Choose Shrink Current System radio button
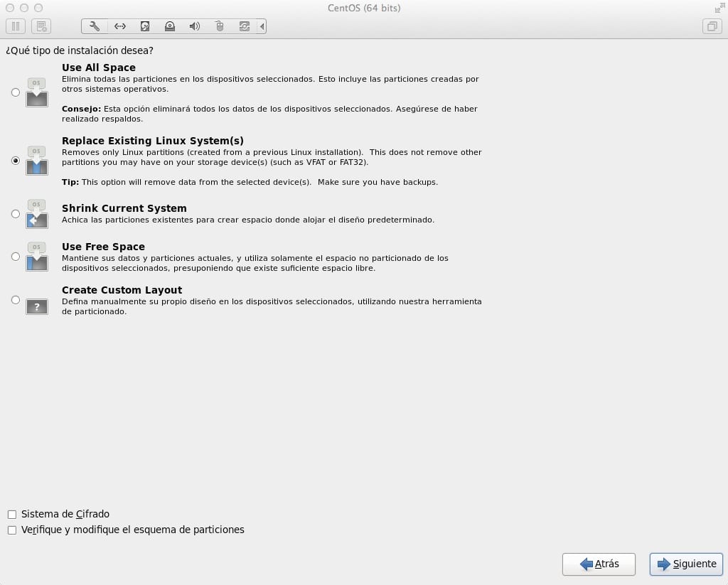 pos(16,214)
